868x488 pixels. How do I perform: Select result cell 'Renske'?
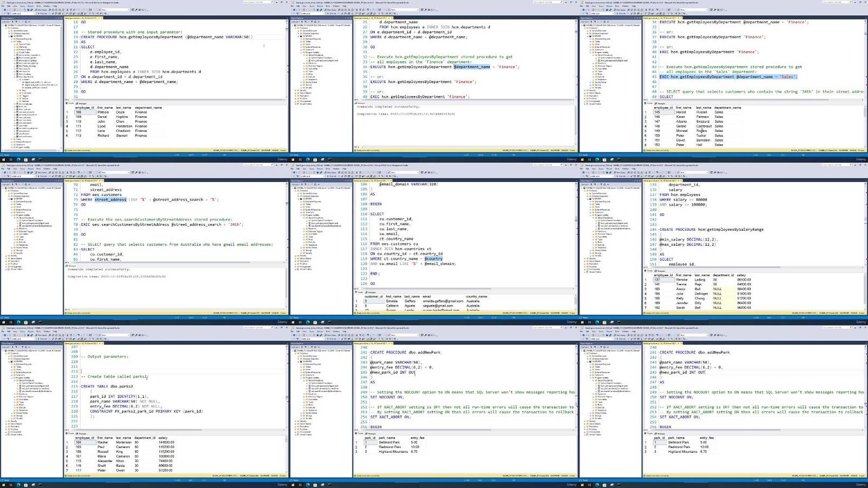click(x=681, y=280)
